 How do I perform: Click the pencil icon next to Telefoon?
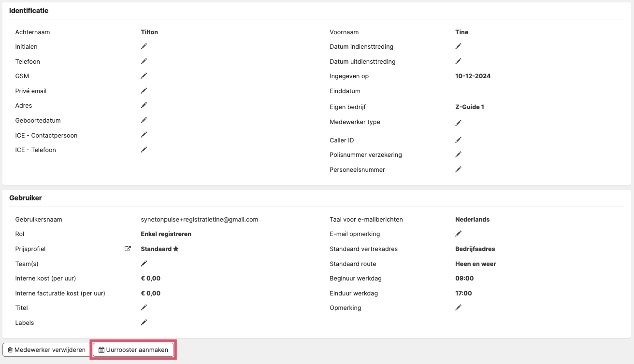pos(144,61)
